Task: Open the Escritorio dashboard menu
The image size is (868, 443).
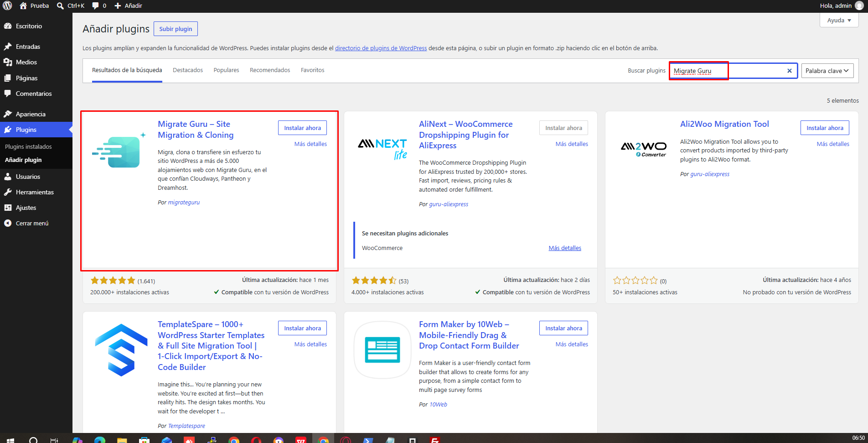Action: [36, 26]
